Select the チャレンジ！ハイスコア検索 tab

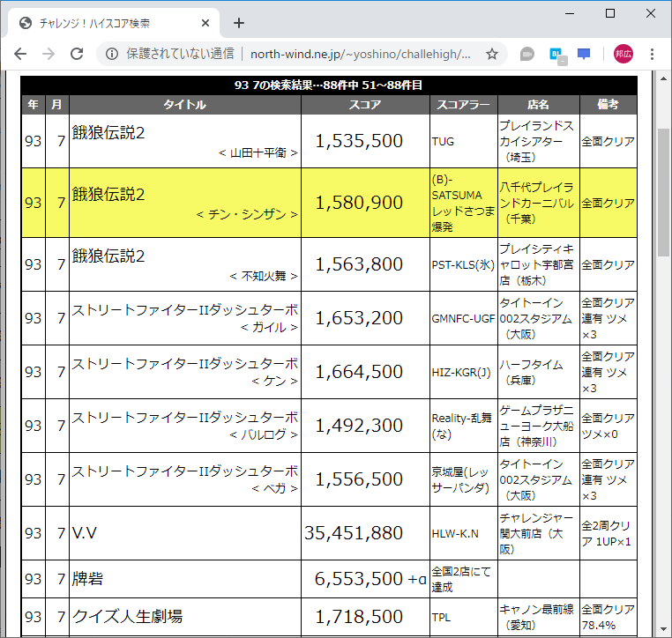click(115, 23)
